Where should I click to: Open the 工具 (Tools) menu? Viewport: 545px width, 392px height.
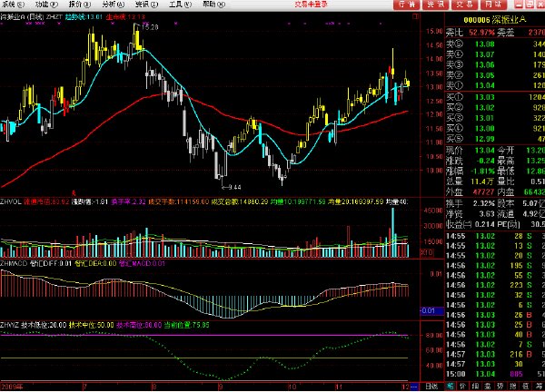coord(180,5)
